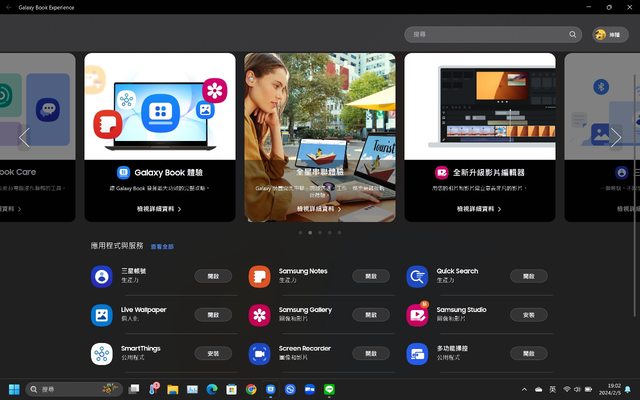Click the Quick Search app icon
640x400 pixels.
pyautogui.click(x=417, y=277)
